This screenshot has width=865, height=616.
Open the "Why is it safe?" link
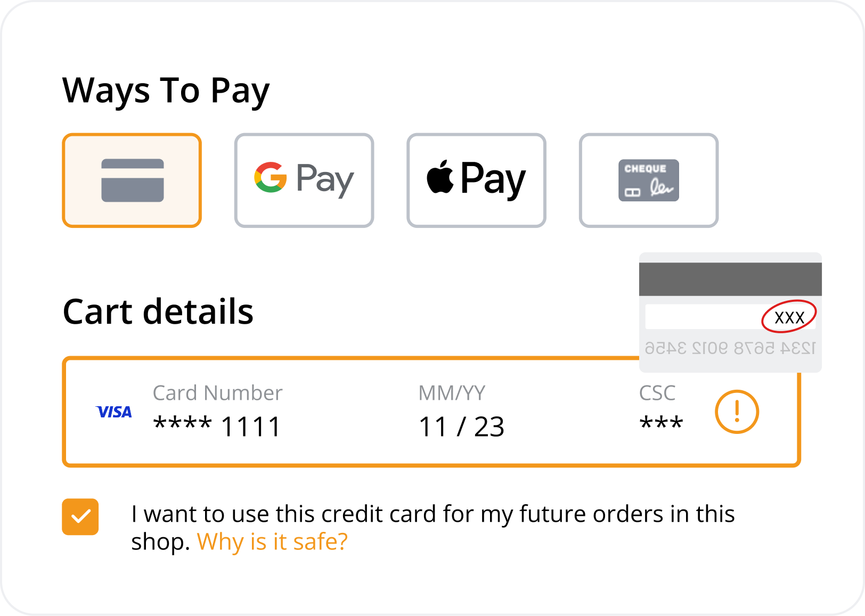(272, 542)
